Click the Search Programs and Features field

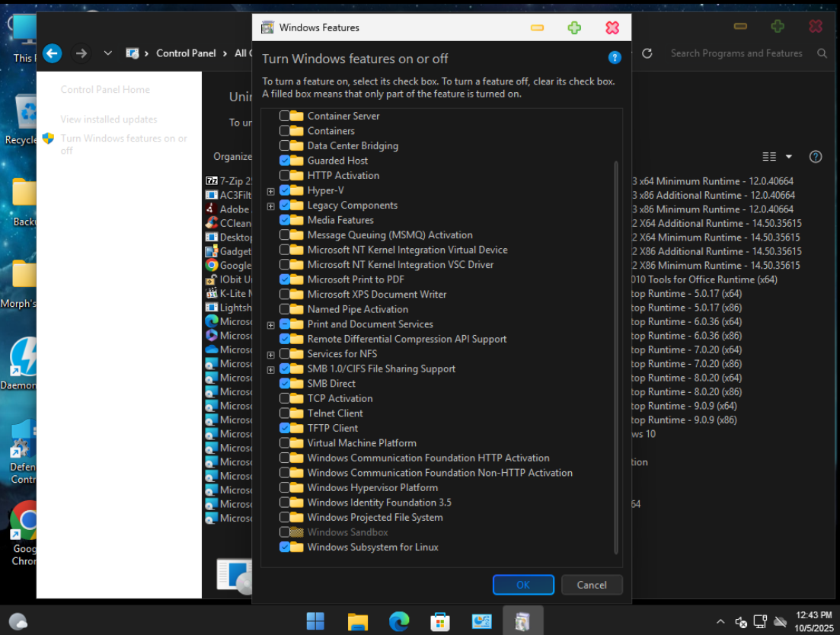736,53
